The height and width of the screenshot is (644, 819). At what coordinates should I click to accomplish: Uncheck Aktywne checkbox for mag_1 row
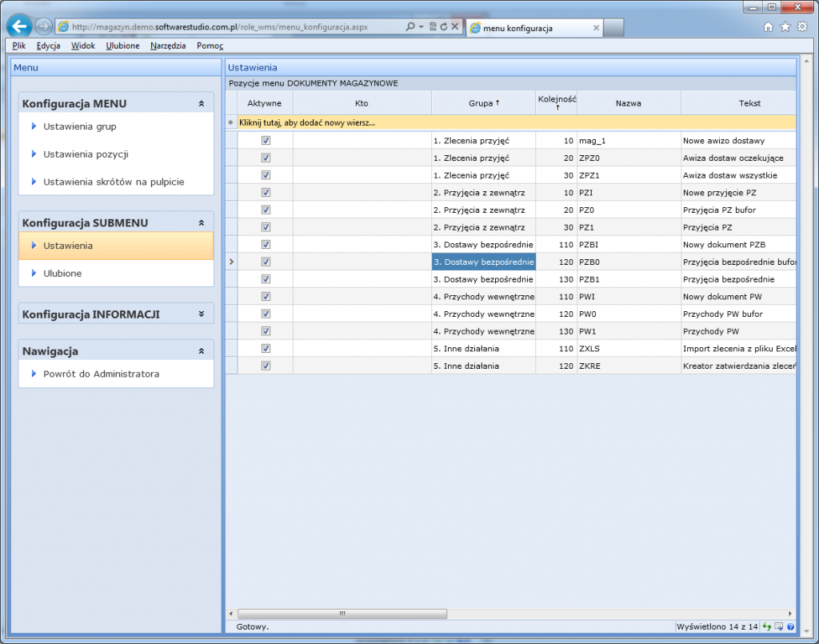tap(266, 140)
